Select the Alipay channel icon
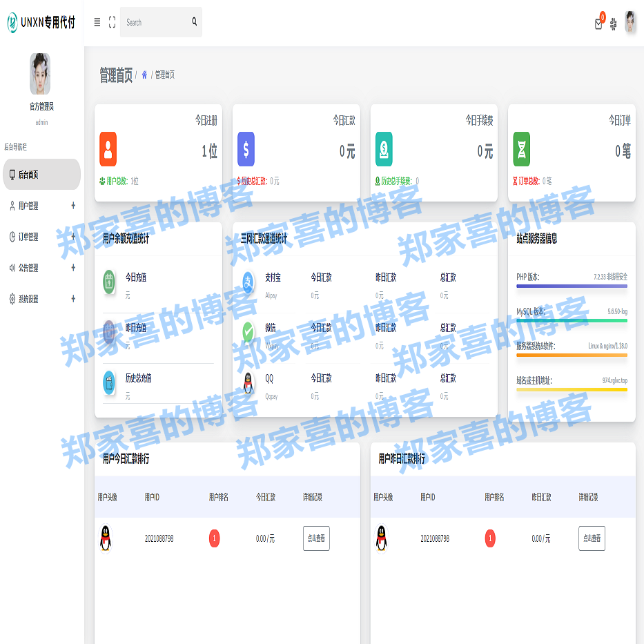This screenshot has height=644, width=644. click(x=247, y=281)
